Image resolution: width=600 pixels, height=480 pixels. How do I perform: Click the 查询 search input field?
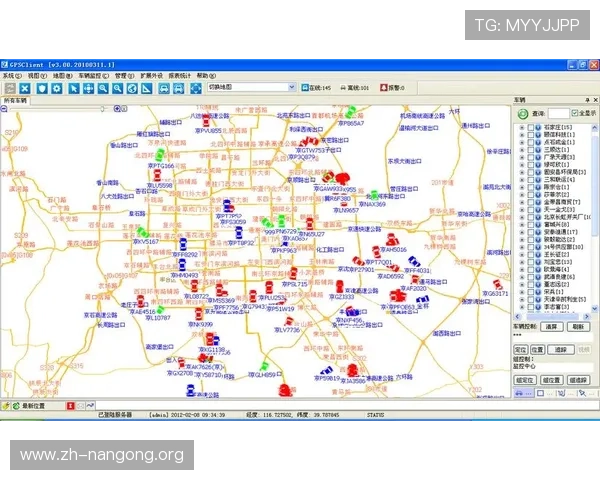[559, 114]
